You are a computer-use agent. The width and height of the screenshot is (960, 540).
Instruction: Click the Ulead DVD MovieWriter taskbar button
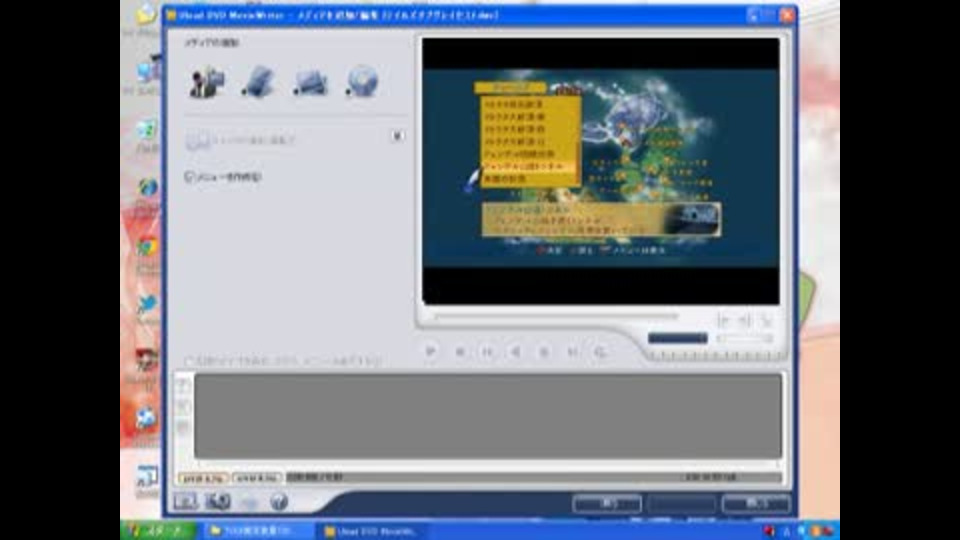pyautogui.click(x=372, y=531)
